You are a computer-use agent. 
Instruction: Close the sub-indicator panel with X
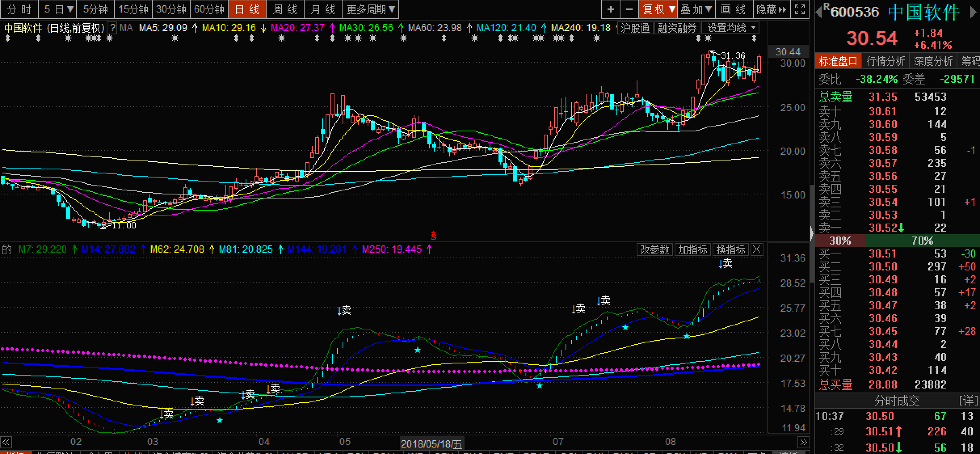click(x=757, y=249)
